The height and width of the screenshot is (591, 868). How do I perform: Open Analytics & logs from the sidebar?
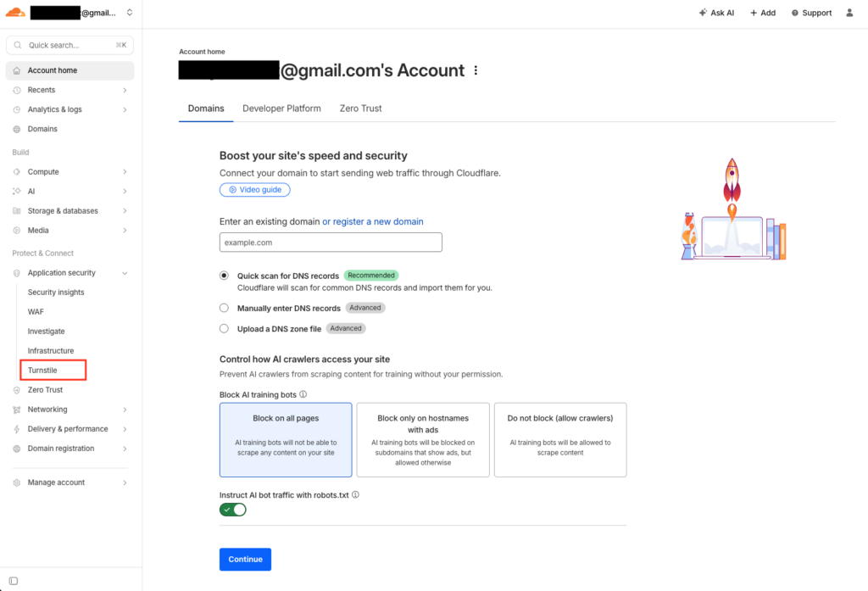point(58,109)
